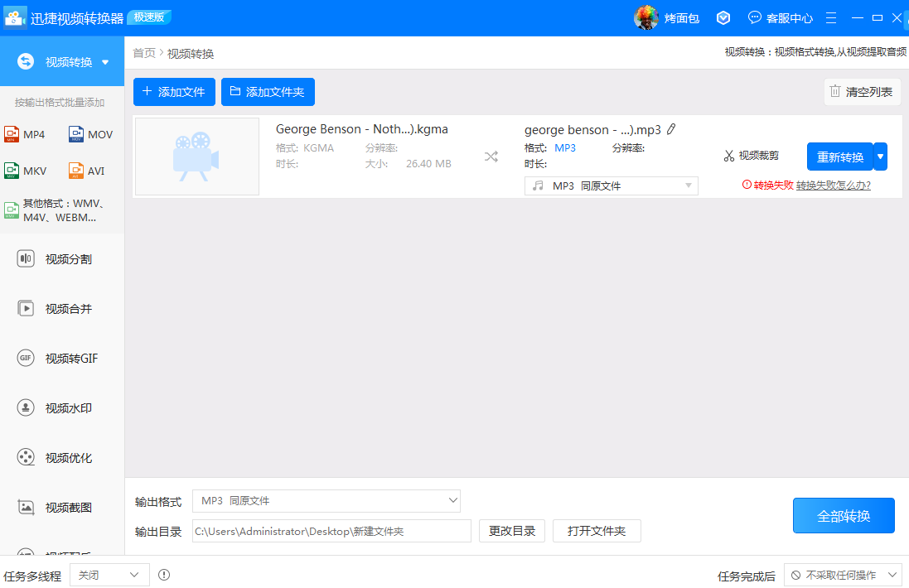Choose the MKV format icon
Screen dimensions: 909x588
(x=12, y=171)
